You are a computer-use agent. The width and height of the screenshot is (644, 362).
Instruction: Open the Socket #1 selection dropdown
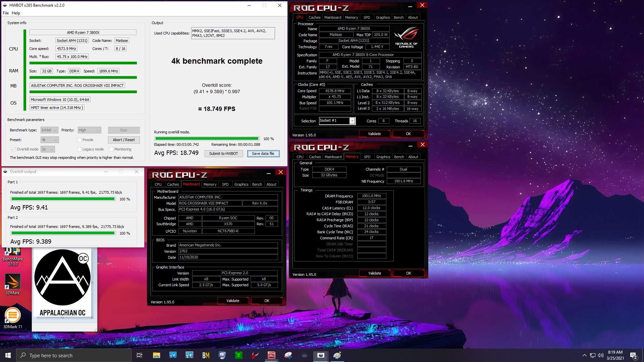click(337, 121)
